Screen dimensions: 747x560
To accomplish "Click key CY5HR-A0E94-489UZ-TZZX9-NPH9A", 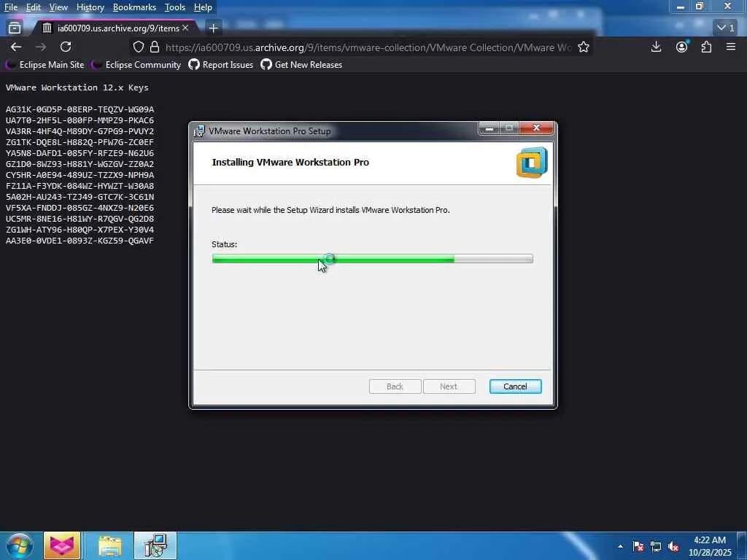I will coord(80,175).
